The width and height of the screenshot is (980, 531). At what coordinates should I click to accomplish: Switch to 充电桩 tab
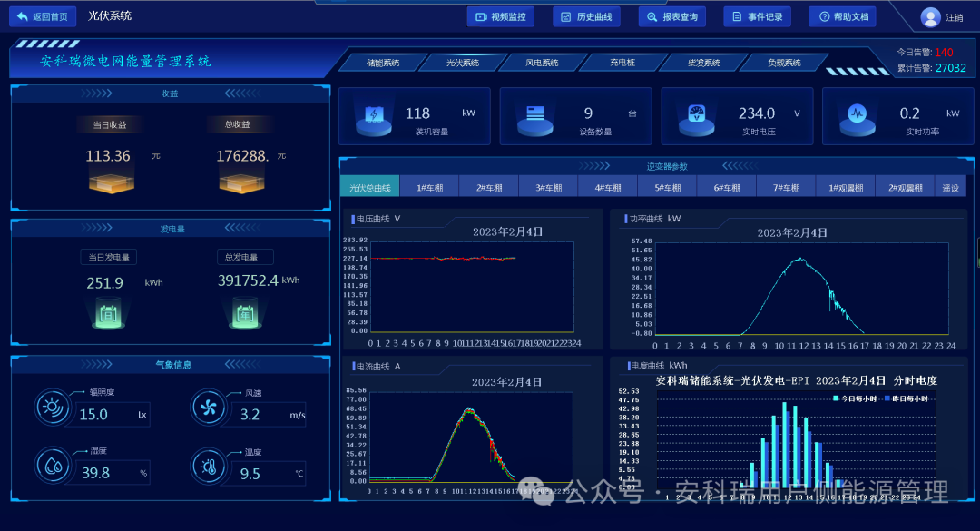coord(622,63)
